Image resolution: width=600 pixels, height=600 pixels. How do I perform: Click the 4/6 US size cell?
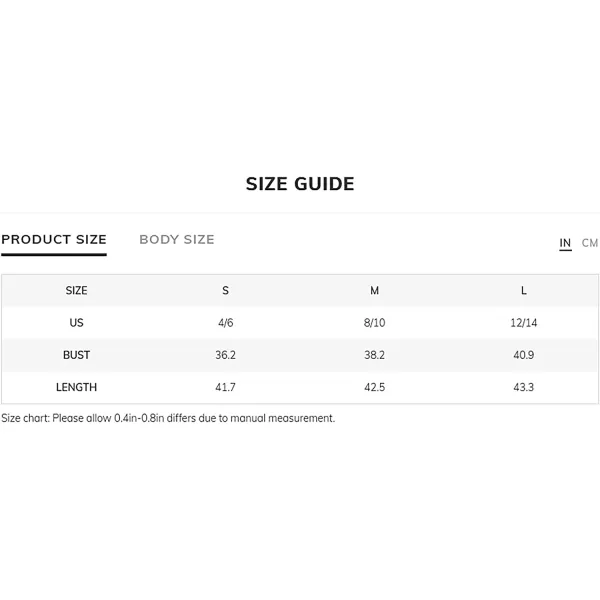[225, 323]
